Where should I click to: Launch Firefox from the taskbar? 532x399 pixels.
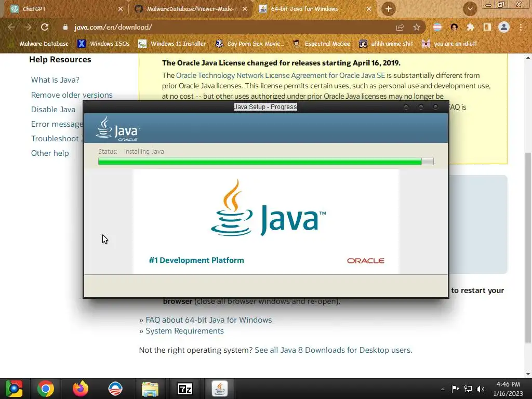[81, 389]
